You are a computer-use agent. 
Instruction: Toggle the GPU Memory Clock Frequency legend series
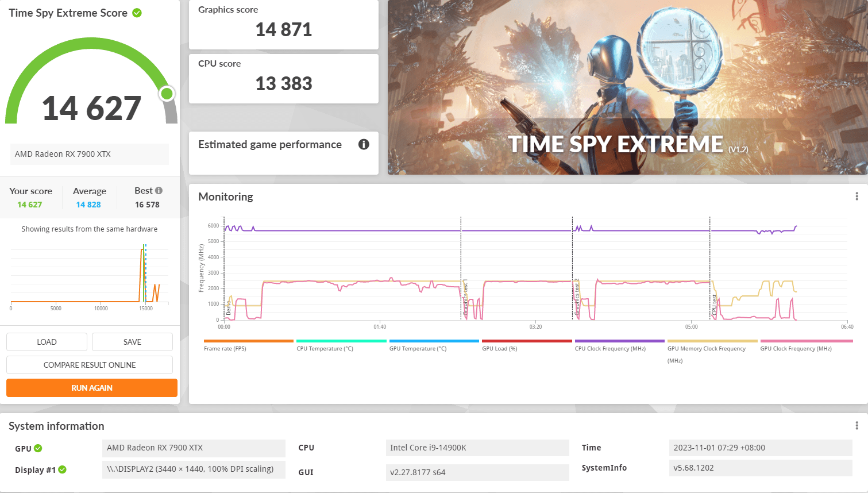click(x=712, y=351)
